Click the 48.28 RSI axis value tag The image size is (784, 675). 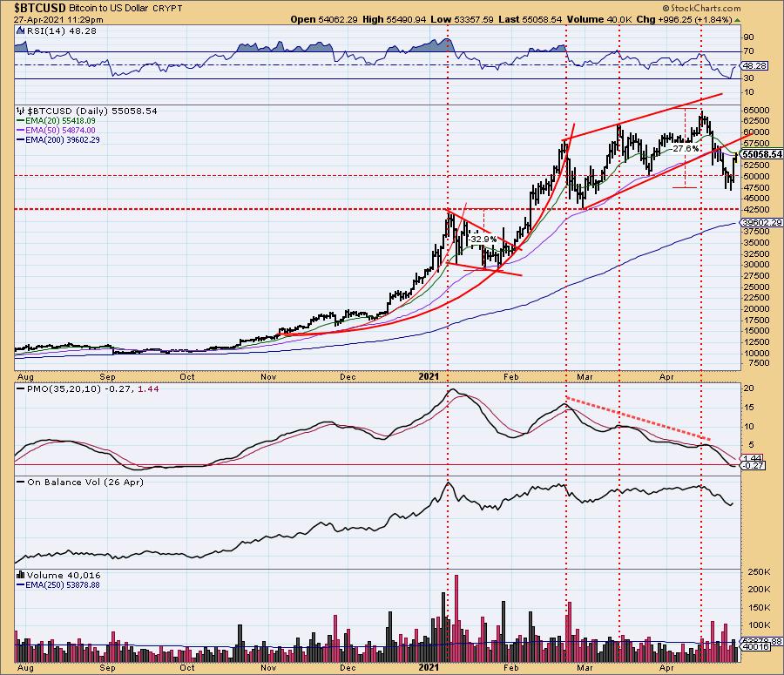[755, 65]
